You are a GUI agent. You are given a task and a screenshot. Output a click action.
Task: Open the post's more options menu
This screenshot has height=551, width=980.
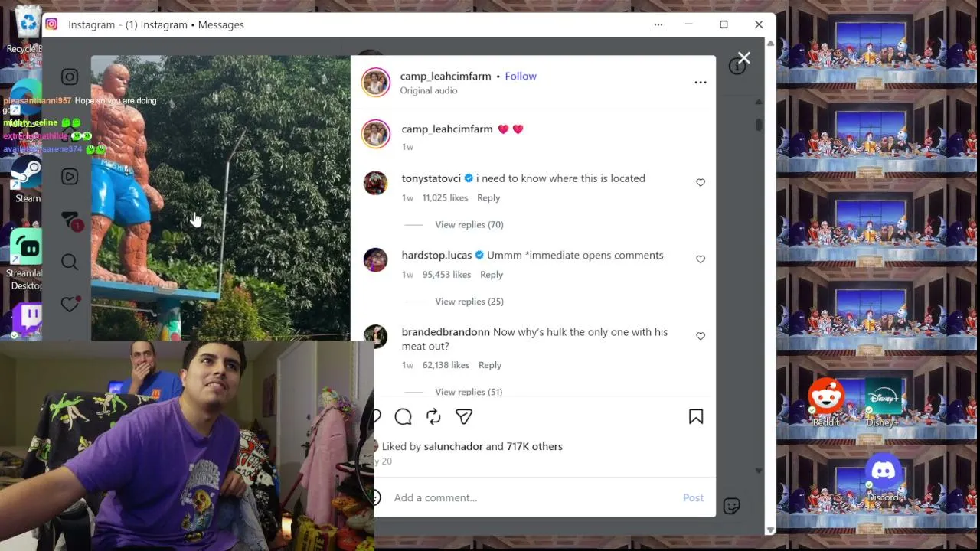point(701,83)
